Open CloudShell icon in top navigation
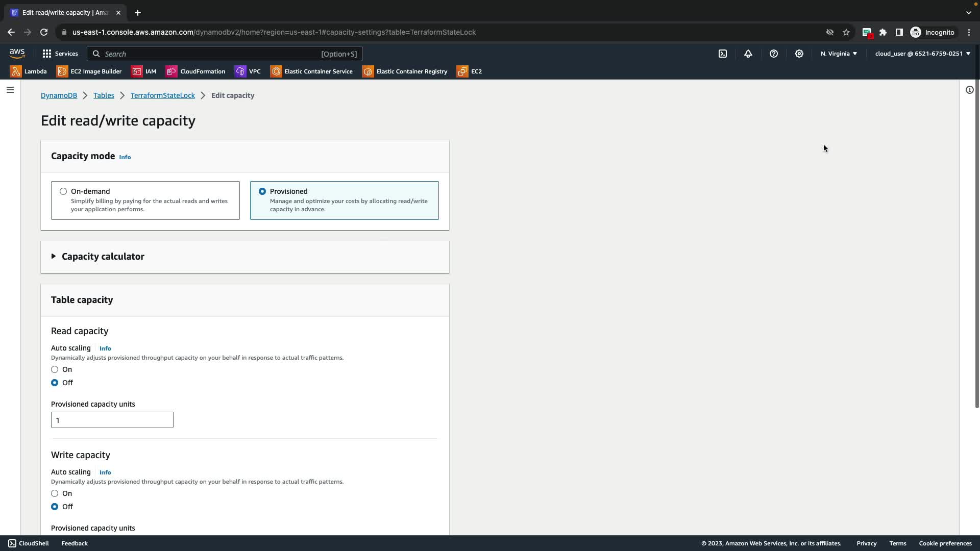980x551 pixels. 723,54
